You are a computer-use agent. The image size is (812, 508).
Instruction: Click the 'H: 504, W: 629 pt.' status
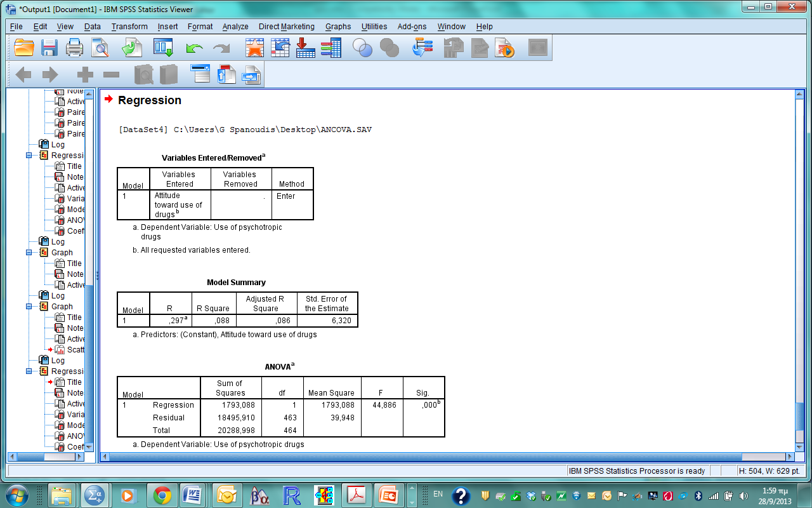click(770, 471)
